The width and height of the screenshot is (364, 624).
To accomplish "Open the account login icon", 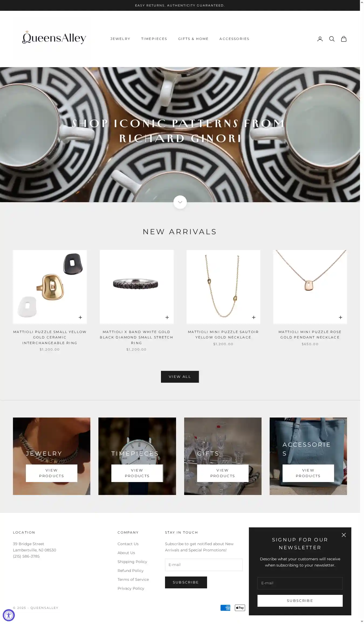I will pos(320,39).
